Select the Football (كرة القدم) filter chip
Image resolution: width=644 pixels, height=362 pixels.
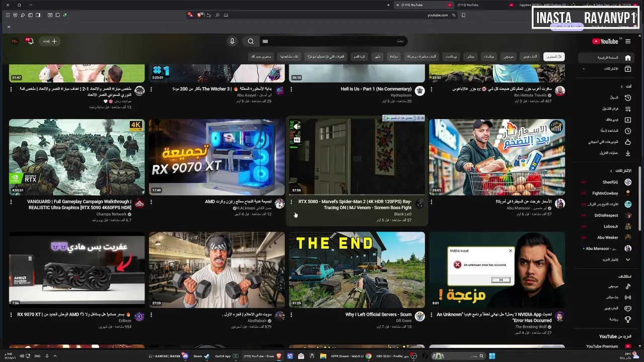[x=359, y=56]
